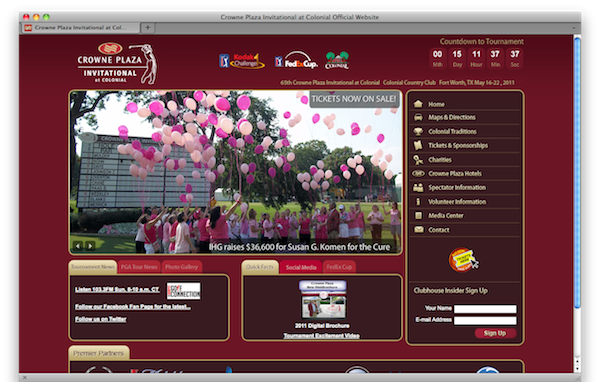
Task: Select the Quick Facts tab
Action: click(x=260, y=267)
